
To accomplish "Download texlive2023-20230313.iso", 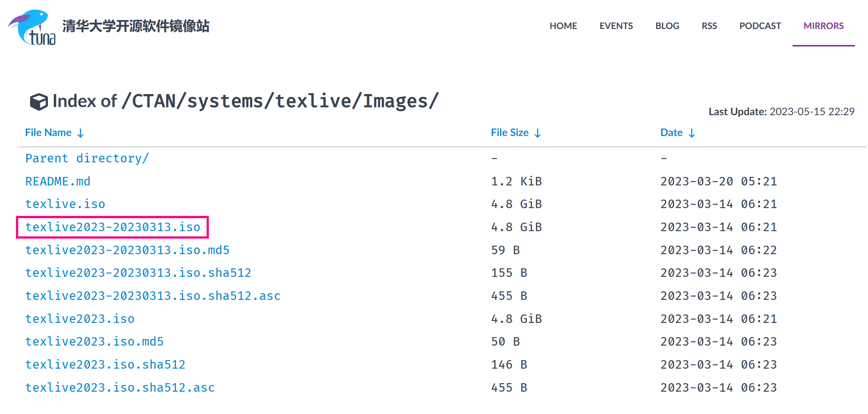I will click(113, 227).
